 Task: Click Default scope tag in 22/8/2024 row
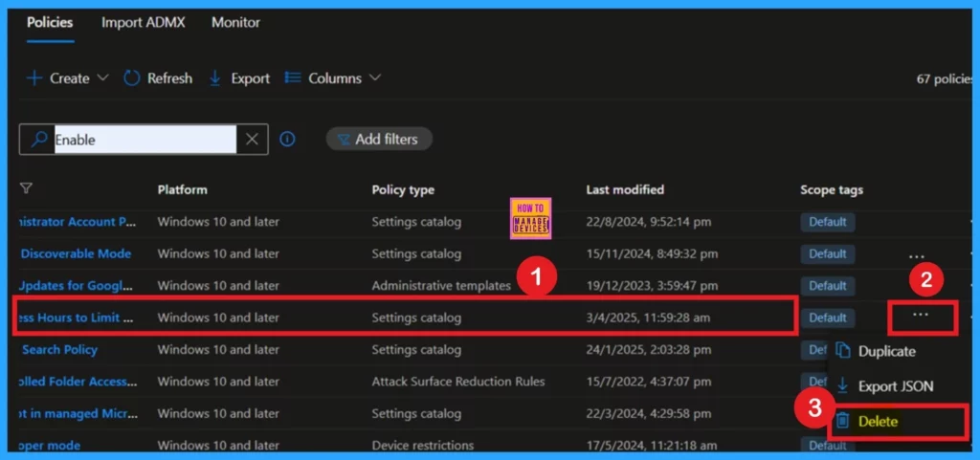pos(828,222)
